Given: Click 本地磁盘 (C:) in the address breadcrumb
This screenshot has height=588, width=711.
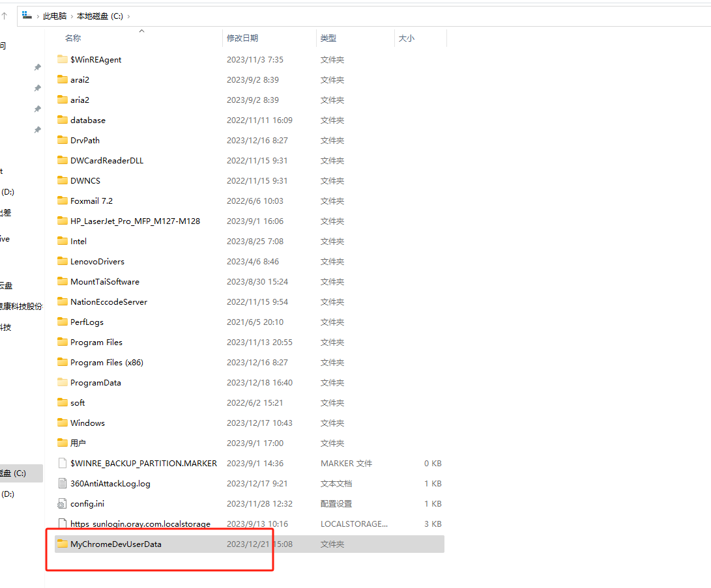Looking at the screenshot, I should pyautogui.click(x=100, y=16).
